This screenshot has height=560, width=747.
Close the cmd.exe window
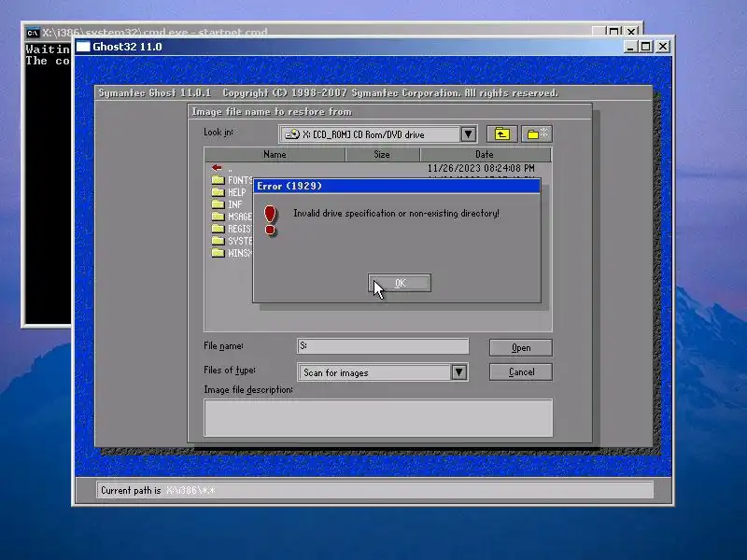tap(631, 32)
